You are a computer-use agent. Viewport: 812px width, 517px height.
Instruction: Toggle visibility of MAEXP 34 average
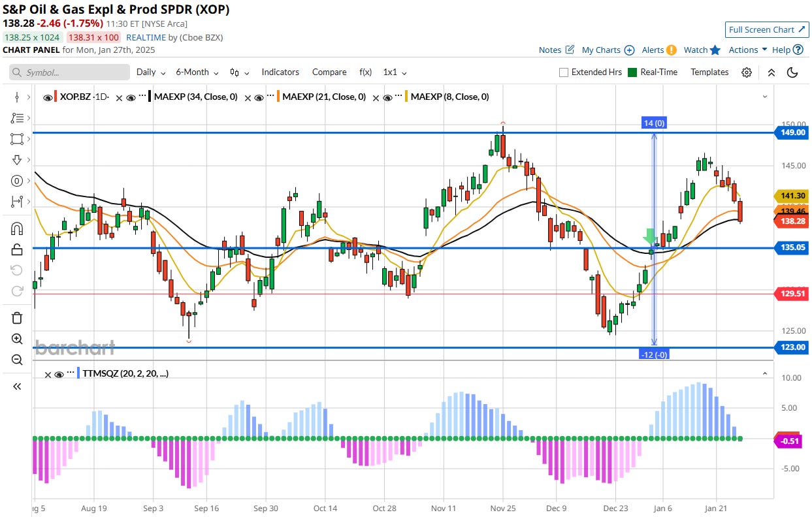click(x=131, y=97)
